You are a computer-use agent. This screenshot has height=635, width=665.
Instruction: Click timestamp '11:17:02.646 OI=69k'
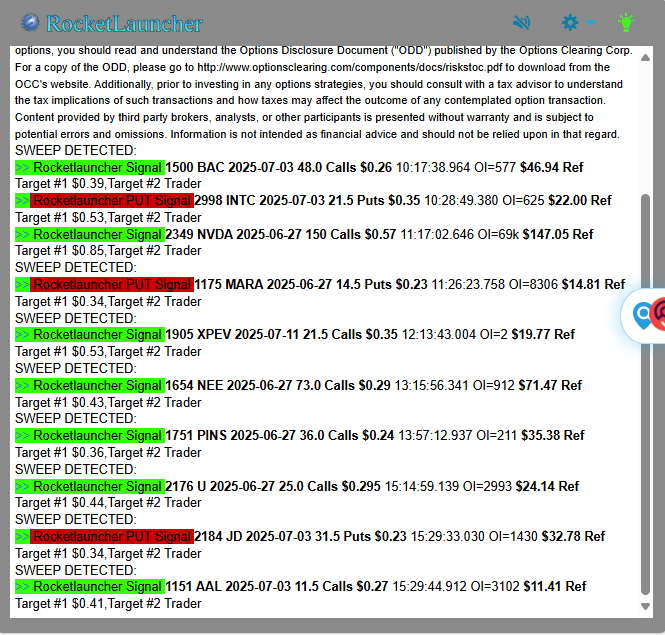point(460,235)
